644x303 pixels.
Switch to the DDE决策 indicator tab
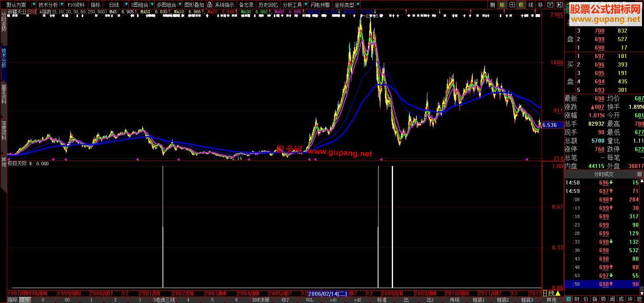pyautogui.click(x=261, y=300)
